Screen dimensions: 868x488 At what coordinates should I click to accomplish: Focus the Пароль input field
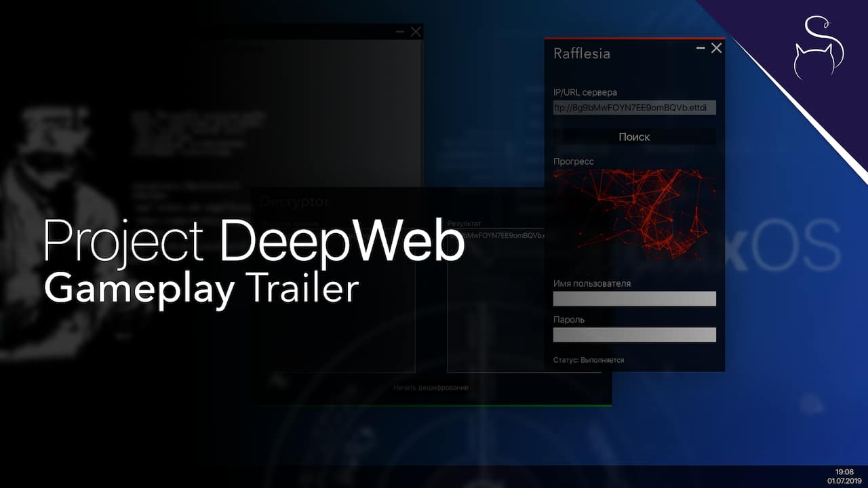635,335
